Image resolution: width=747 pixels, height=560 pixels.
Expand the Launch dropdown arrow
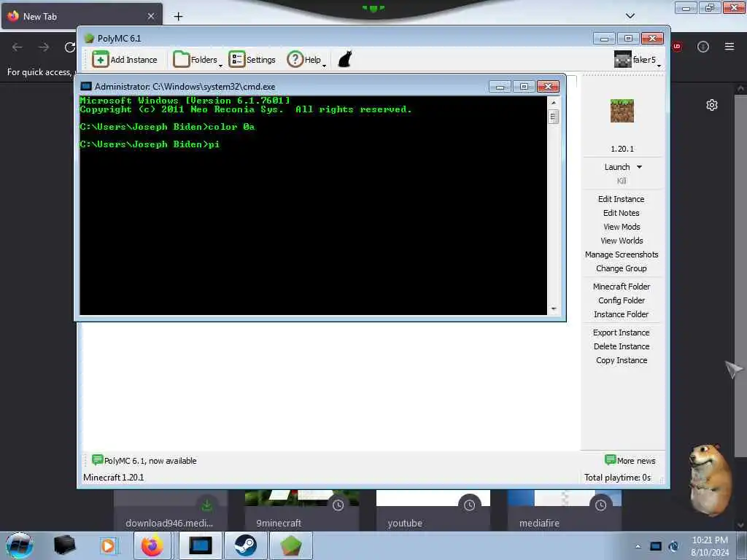pyautogui.click(x=639, y=167)
